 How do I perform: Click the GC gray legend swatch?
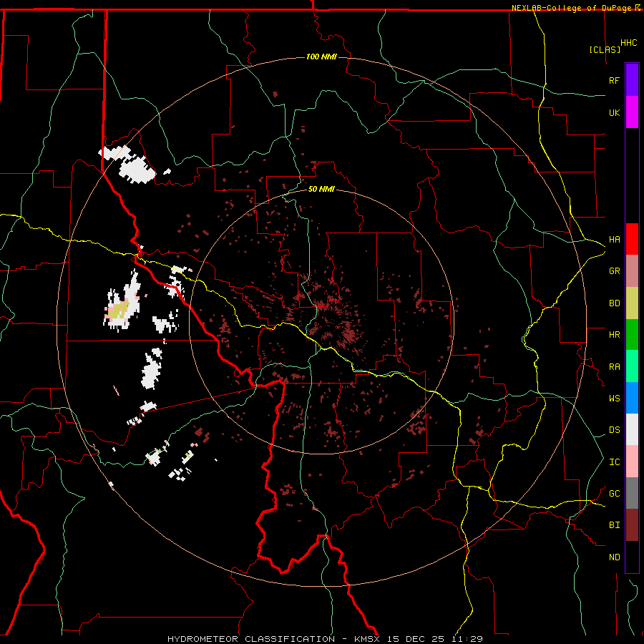632,493
